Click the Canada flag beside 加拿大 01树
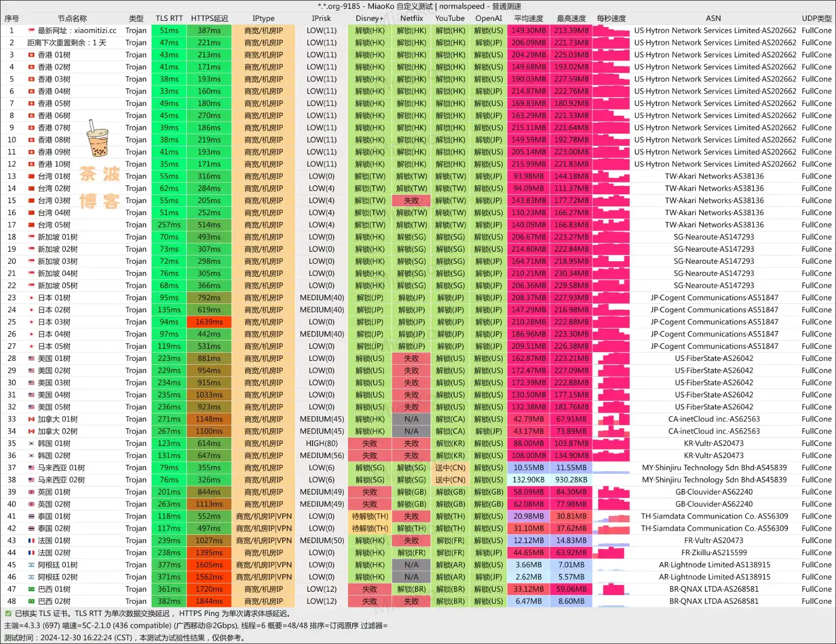 tap(31, 419)
